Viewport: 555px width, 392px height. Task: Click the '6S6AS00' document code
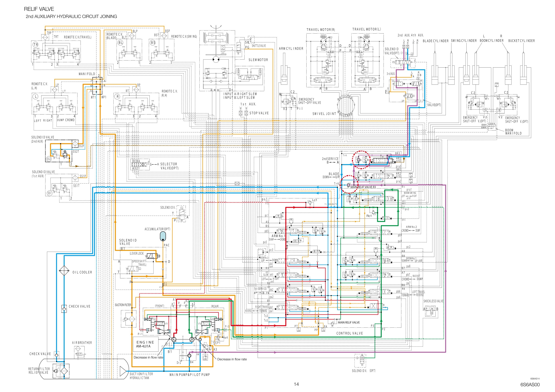(x=530, y=385)
